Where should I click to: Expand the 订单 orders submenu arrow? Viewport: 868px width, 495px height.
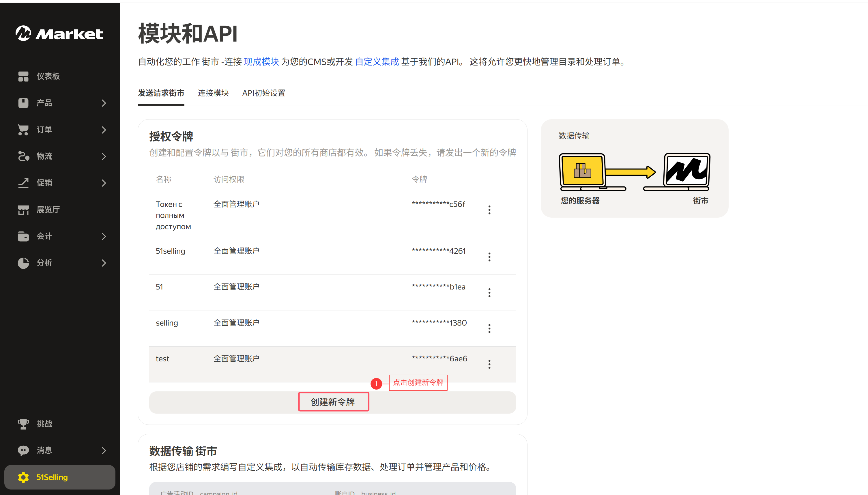pos(104,130)
